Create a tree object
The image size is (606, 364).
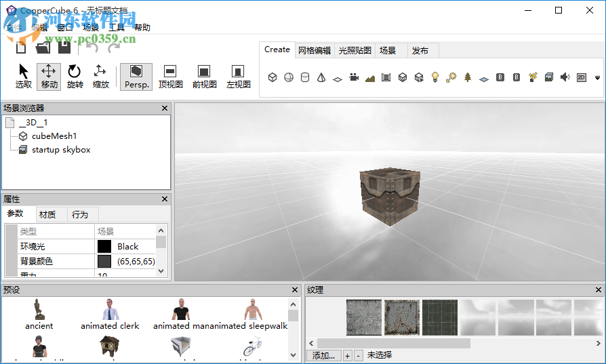pos(468,77)
